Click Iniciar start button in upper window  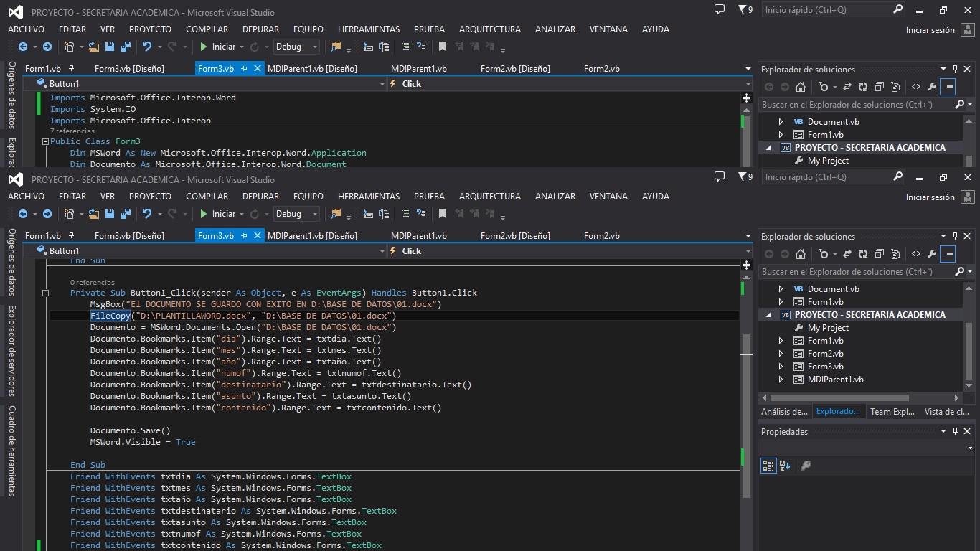217,47
